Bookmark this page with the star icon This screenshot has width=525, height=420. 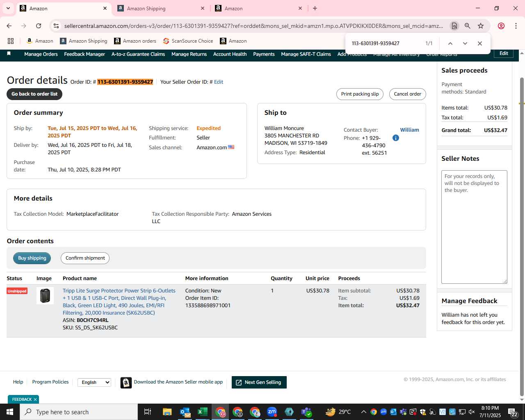[481, 26]
